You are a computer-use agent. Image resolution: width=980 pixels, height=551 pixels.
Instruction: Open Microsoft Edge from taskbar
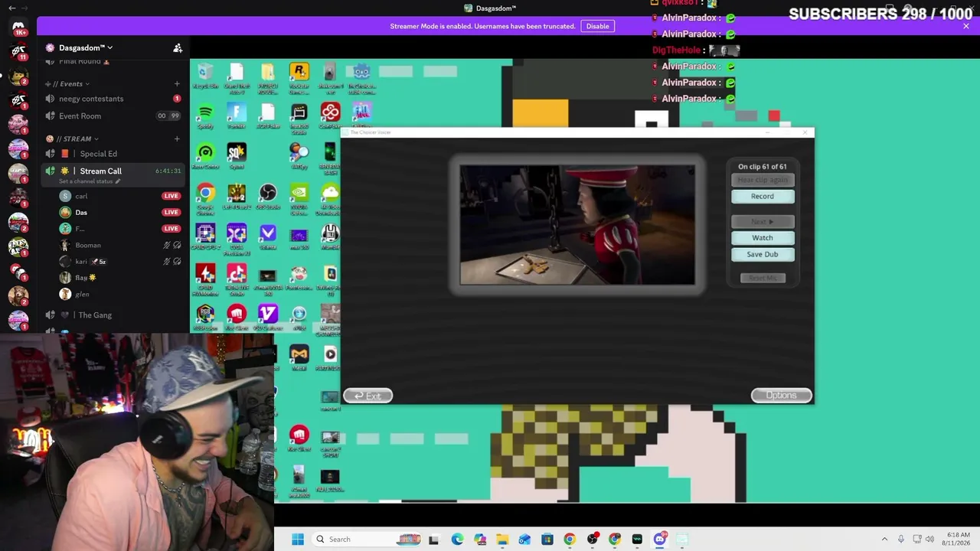(457, 540)
